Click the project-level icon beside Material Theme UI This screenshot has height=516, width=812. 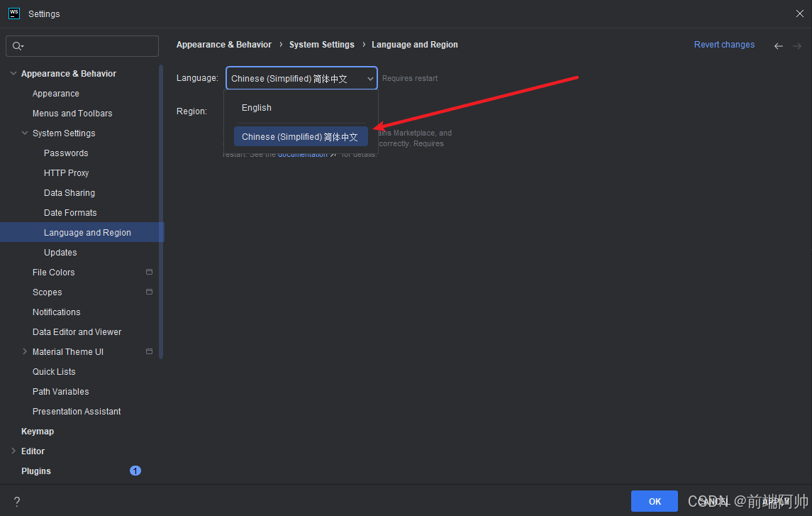(x=149, y=351)
